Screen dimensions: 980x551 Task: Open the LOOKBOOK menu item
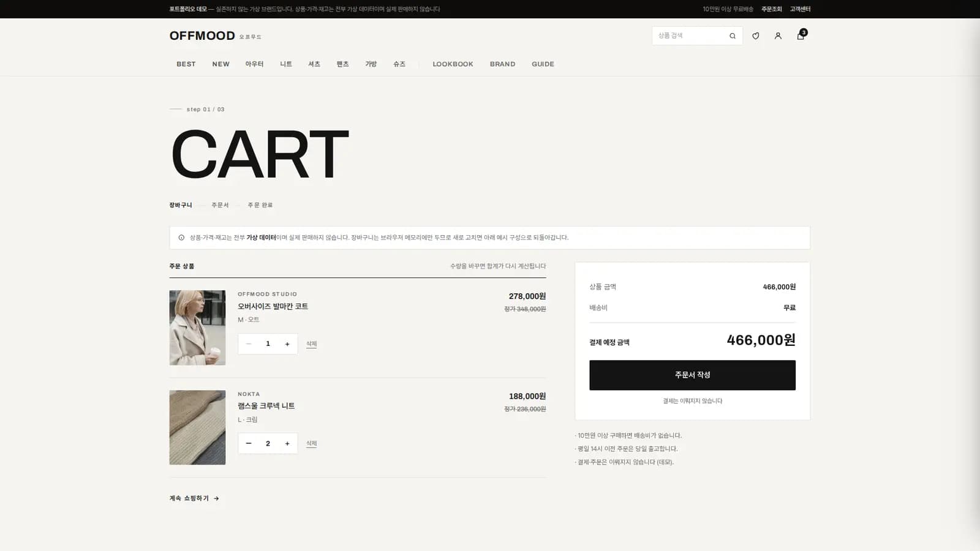[x=453, y=64]
